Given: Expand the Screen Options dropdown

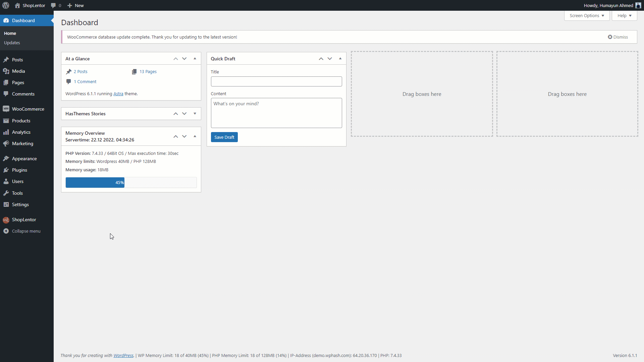Looking at the screenshot, I should click(587, 16).
